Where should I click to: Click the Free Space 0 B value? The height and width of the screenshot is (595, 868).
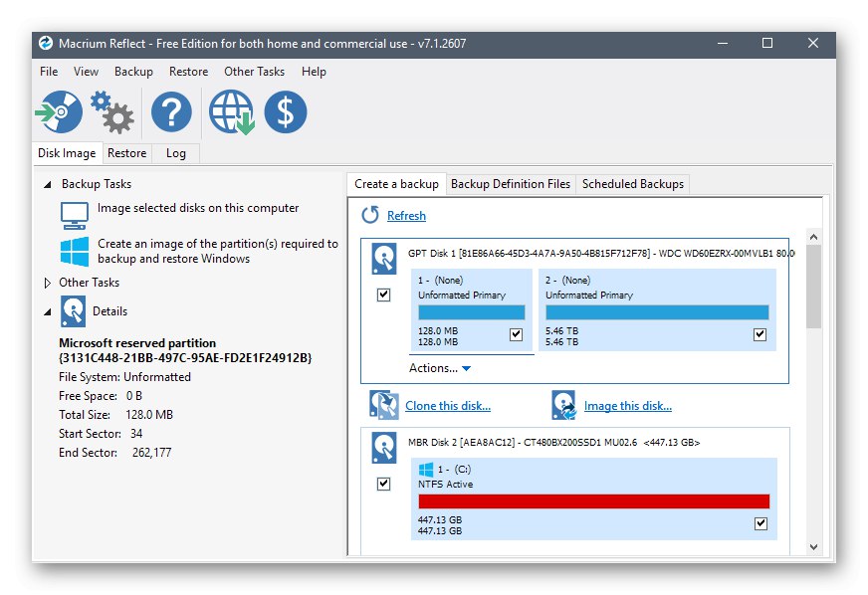(x=134, y=396)
